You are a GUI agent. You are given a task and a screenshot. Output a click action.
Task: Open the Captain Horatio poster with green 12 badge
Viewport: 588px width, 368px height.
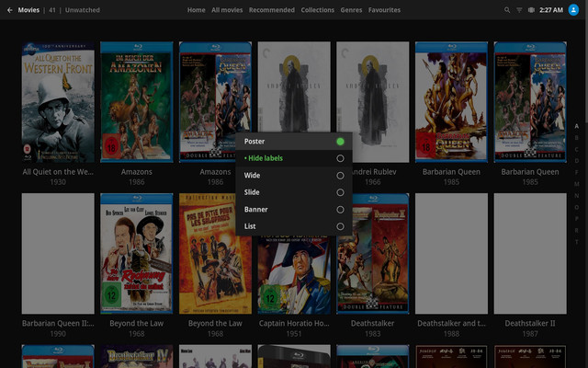tap(294, 274)
